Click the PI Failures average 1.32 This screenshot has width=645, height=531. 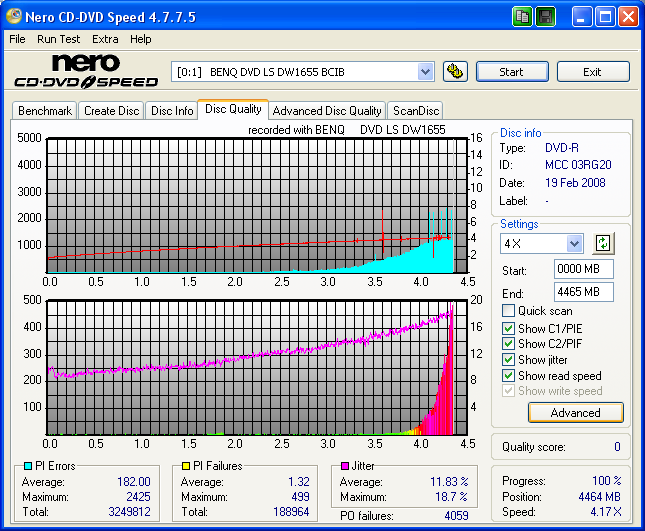(x=299, y=481)
